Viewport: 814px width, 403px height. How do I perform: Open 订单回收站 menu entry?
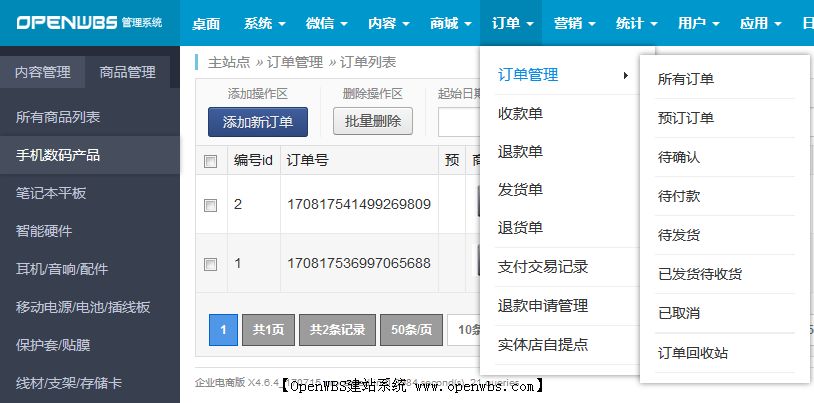coord(693,353)
